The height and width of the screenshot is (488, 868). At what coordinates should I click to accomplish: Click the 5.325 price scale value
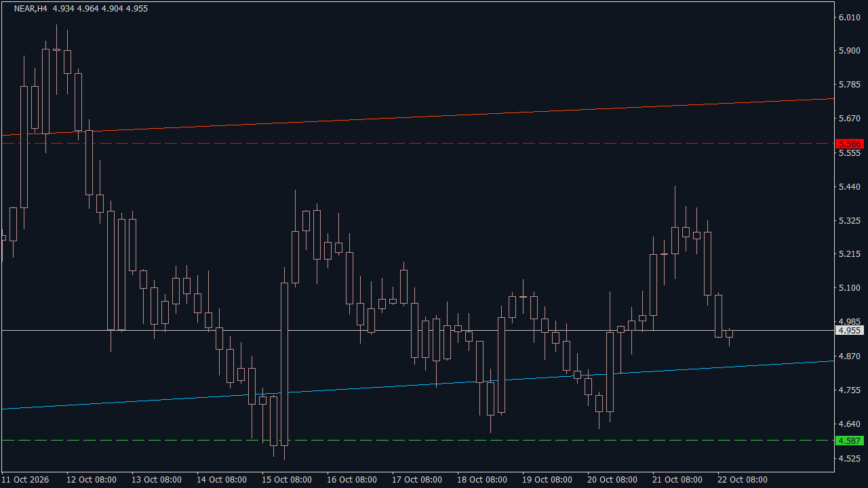pyautogui.click(x=850, y=221)
